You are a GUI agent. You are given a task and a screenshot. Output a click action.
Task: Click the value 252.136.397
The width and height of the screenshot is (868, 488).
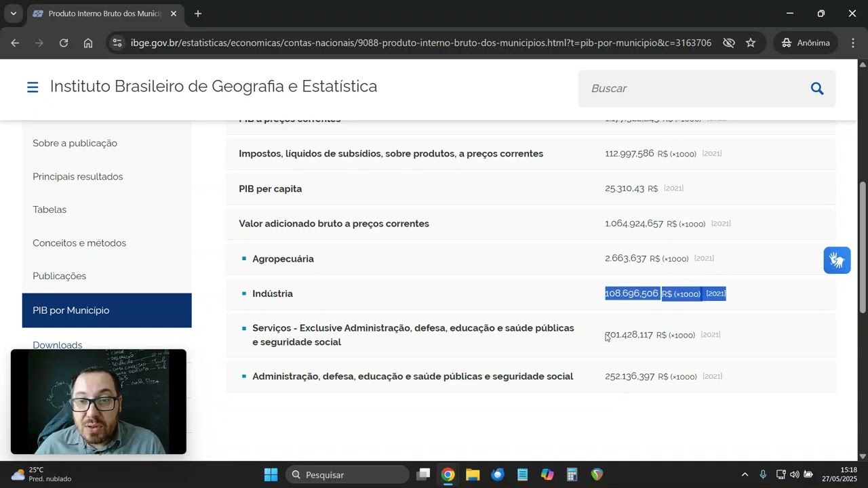pos(629,376)
